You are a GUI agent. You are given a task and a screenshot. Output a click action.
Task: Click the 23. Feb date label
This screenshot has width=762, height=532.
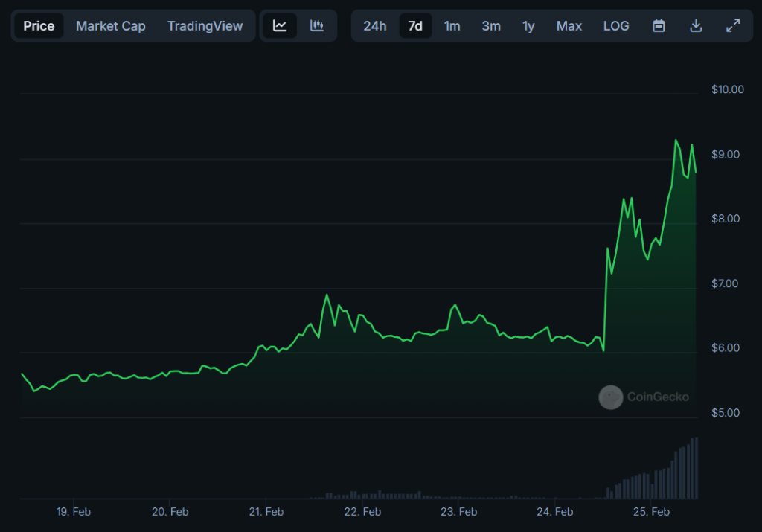point(458,512)
